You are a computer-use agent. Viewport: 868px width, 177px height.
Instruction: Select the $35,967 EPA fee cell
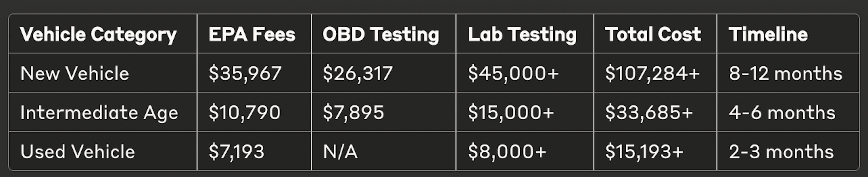(x=245, y=73)
